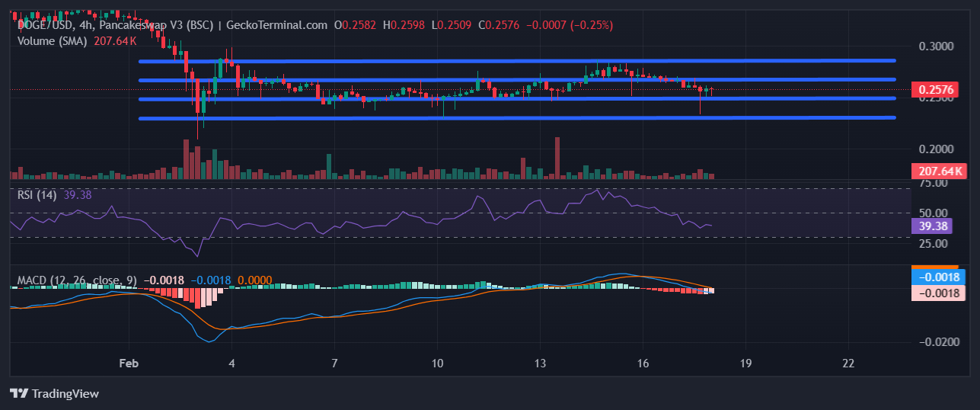
Task: Select the topmost blue horizontal line
Action: 518,60
